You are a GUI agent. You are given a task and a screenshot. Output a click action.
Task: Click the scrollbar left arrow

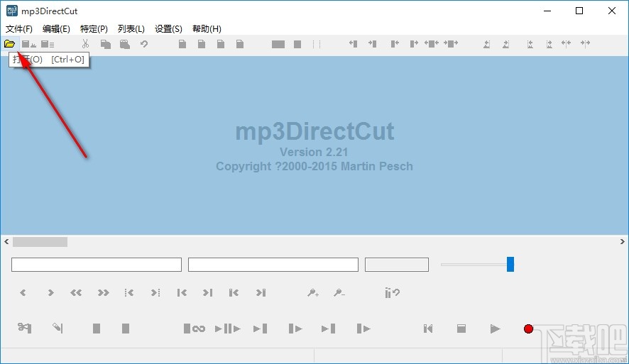[6, 242]
